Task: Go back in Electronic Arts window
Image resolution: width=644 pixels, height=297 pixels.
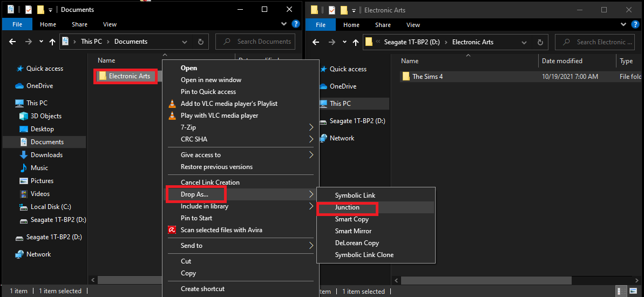Action: pyautogui.click(x=316, y=42)
